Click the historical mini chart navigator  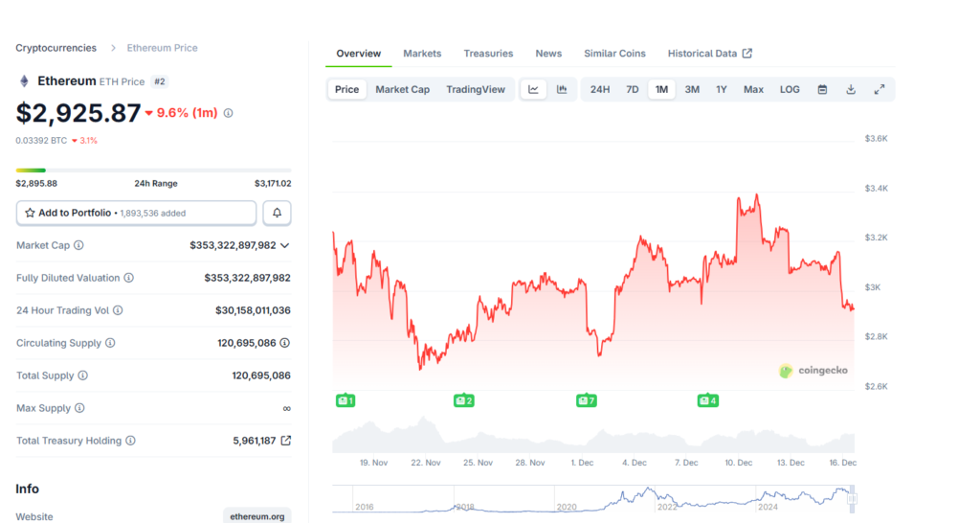pyautogui.click(x=593, y=499)
